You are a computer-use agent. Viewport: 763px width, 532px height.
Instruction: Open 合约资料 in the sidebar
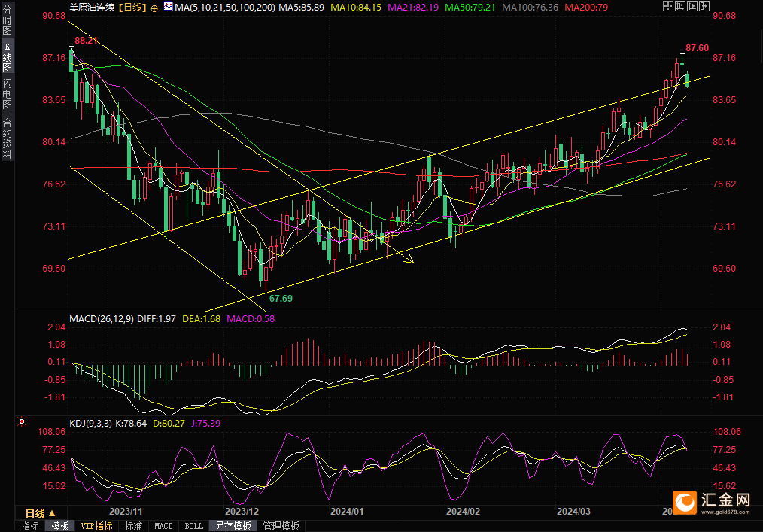[x=7, y=138]
